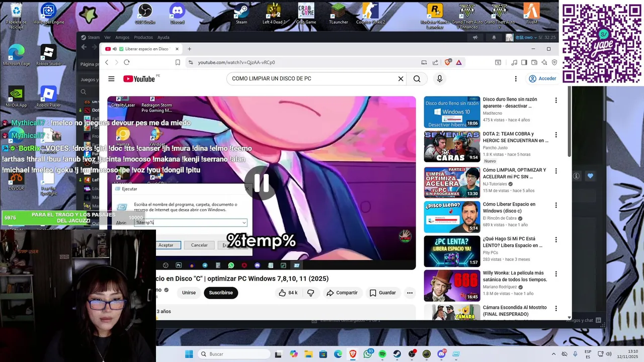Select the Liberar espacio en Disco tab
The width and height of the screenshot is (644, 362).
[141, 49]
